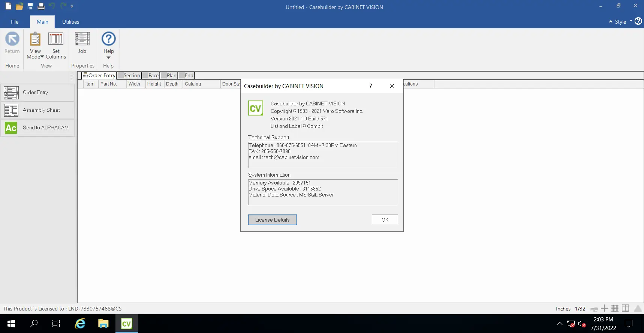Print using the printer icon in title bar
The width and height of the screenshot is (644, 333).
(x=41, y=6)
